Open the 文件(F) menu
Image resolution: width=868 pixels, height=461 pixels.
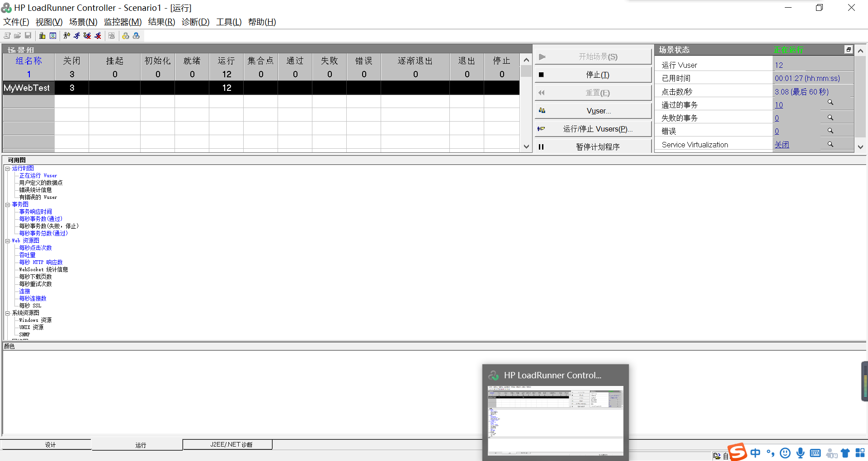[16, 22]
